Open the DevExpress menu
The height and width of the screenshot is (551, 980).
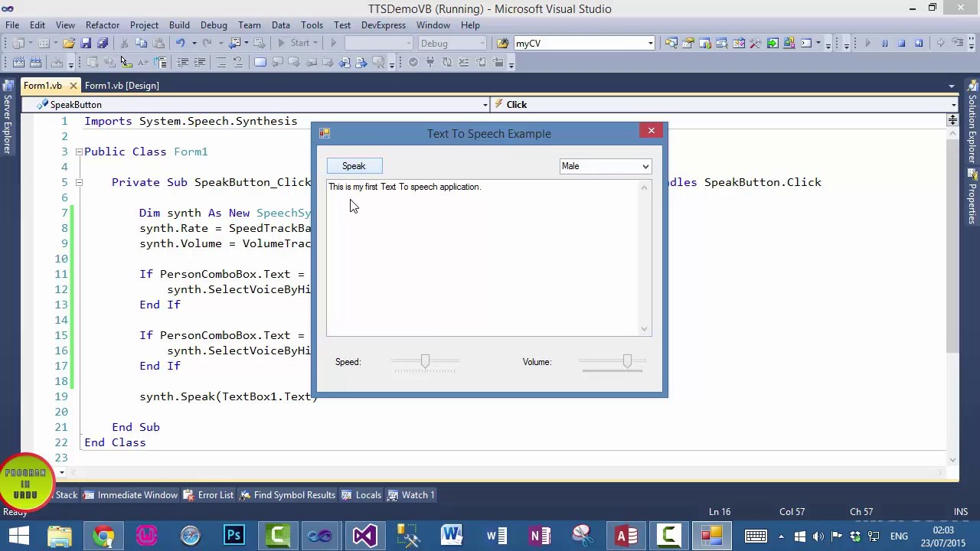tap(383, 25)
